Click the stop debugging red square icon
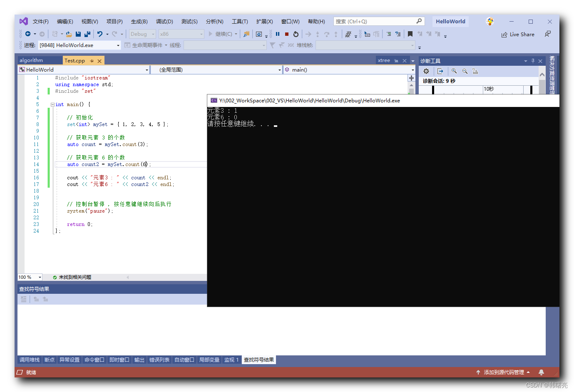The height and width of the screenshot is (392, 574). pyautogui.click(x=286, y=34)
